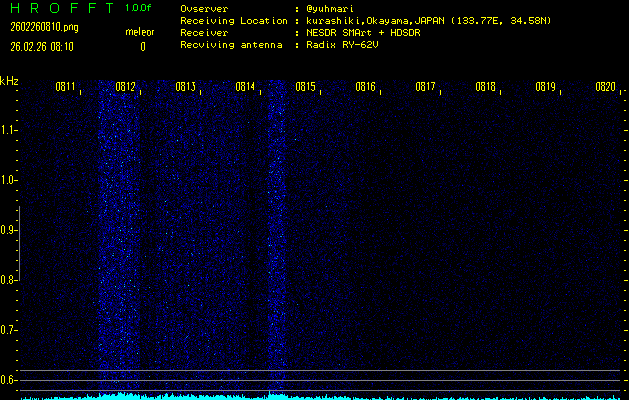The image size is (629, 400).
Task: Click the 0811 time marker
Action: tap(65, 87)
